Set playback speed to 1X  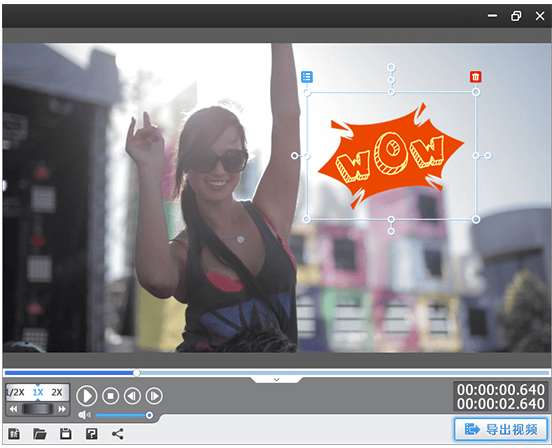click(x=38, y=392)
